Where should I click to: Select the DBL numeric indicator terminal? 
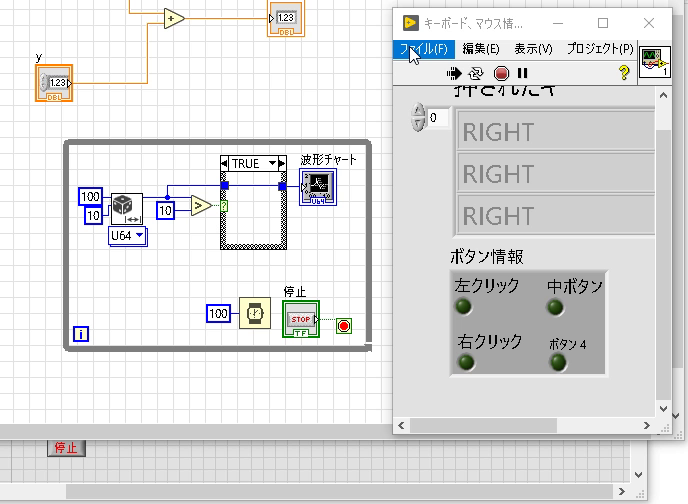(286, 19)
